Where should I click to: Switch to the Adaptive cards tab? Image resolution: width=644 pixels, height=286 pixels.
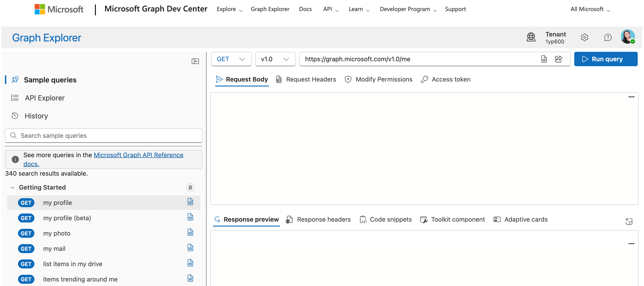(x=520, y=219)
